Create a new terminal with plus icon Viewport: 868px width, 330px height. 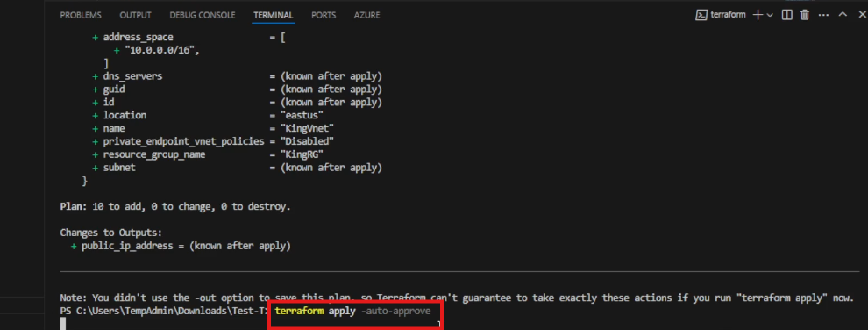pos(758,15)
